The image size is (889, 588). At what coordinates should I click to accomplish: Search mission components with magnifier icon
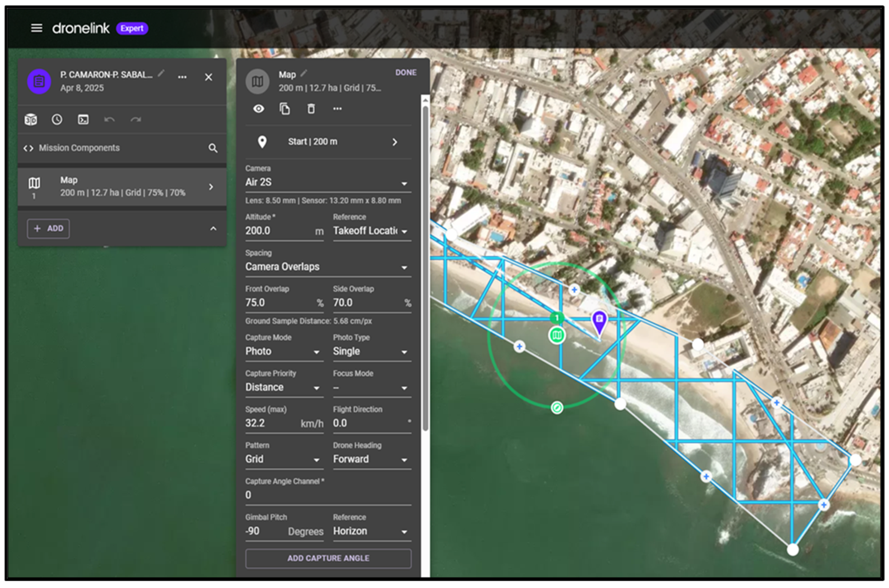213,148
